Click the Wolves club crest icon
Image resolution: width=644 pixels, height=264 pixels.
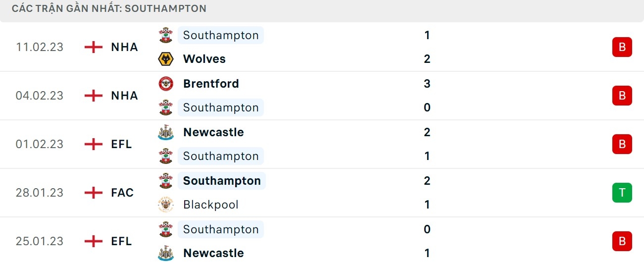point(166,59)
